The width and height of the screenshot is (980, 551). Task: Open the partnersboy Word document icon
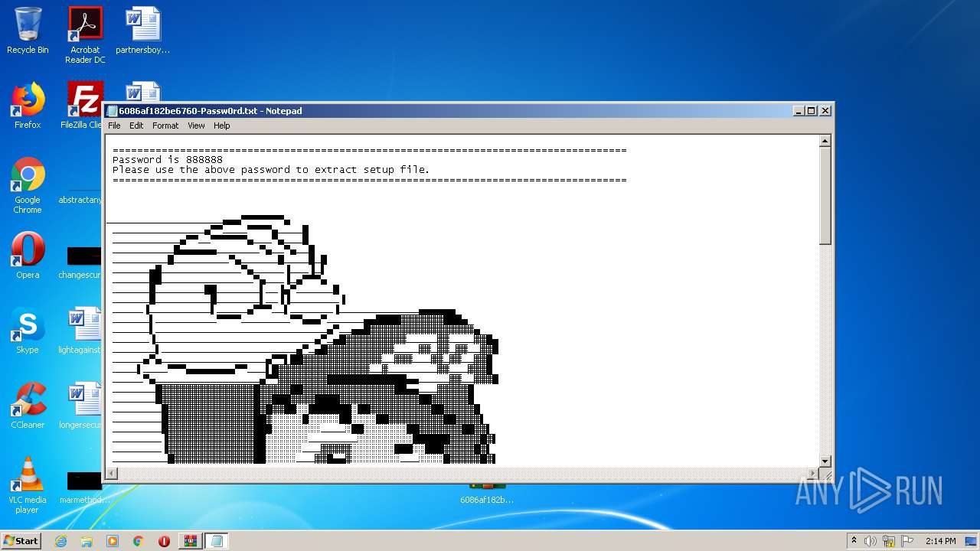pos(142,31)
